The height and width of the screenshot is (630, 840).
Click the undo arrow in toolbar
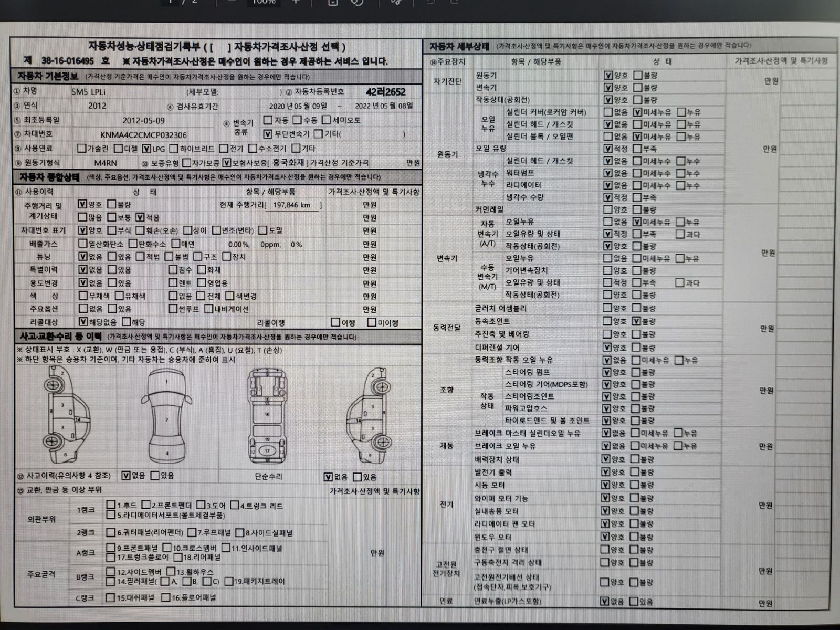coord(430,2)
